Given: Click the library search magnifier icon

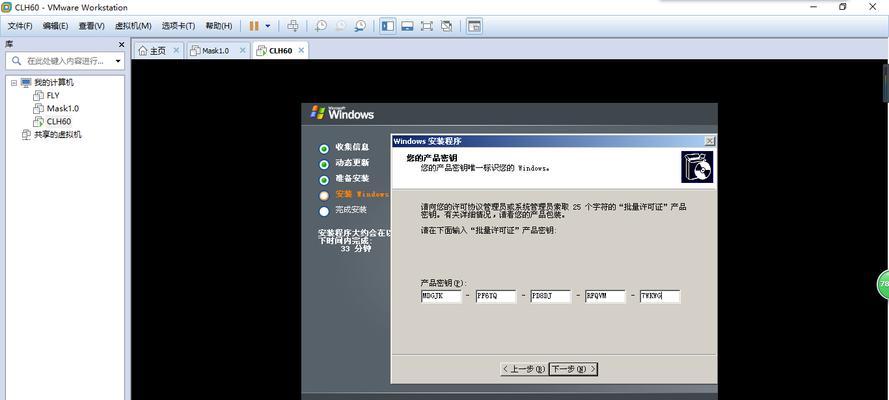Looking at the screenshot, I should click(16, 61).
